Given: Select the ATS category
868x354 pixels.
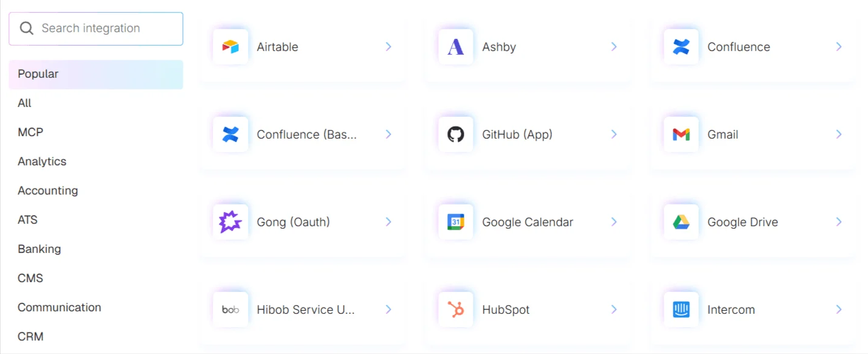Looking at the screenshot, I should [x=96, y=220].
